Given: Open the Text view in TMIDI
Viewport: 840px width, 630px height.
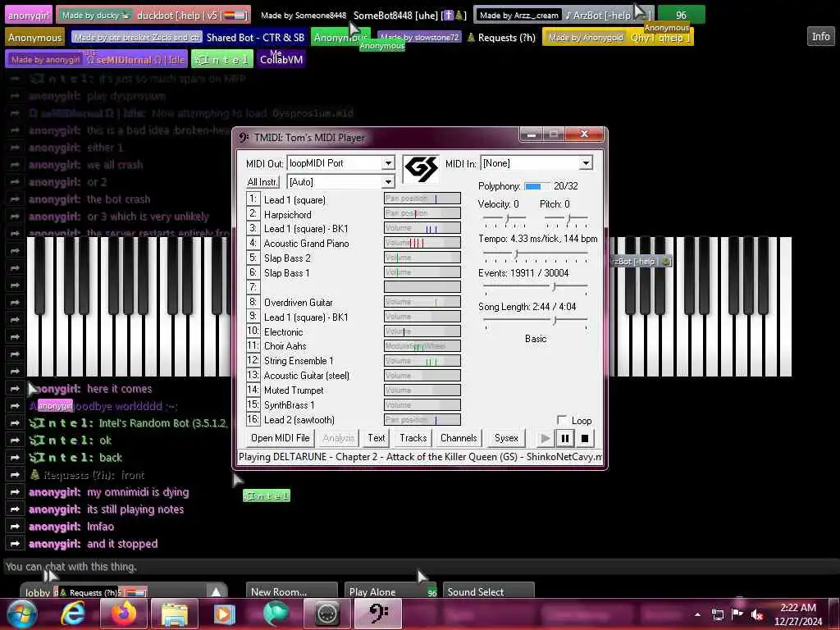Looking at the screenshot, I should [376, 438].
